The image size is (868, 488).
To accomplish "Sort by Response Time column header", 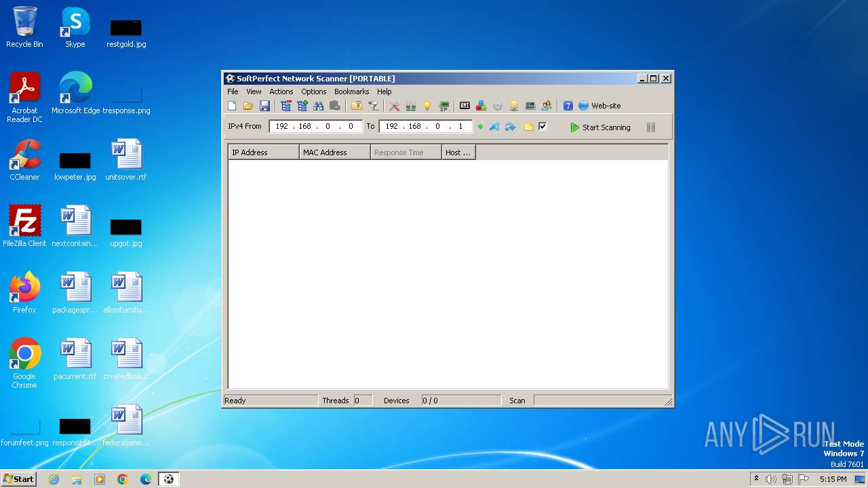I will coord(406,152).
